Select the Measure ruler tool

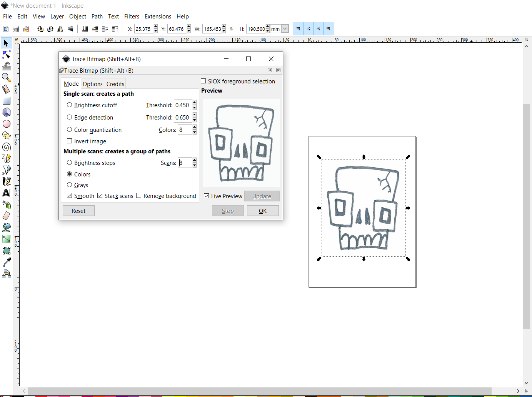point(6,89)
